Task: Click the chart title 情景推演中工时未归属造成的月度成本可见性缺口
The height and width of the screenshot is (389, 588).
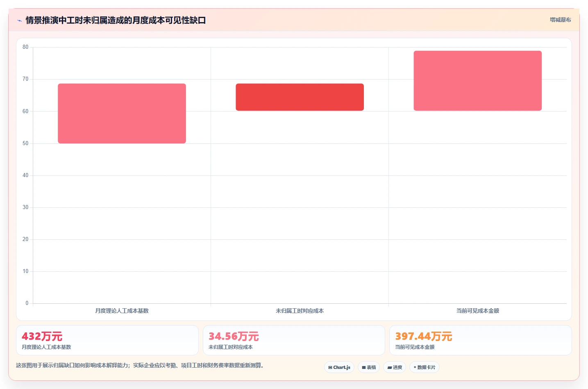Action: click(116, 20)
